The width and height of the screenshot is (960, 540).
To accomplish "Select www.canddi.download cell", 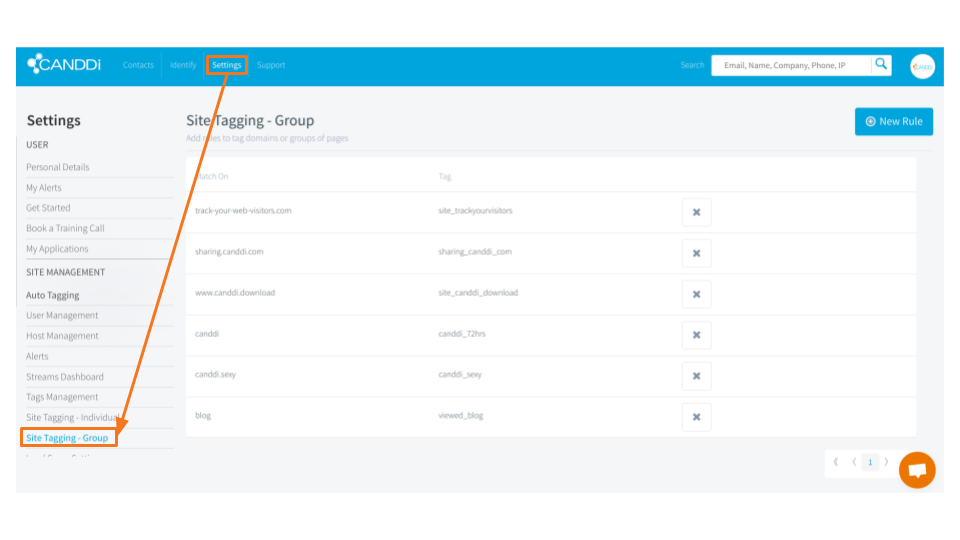I will click(x=235, y=293).
